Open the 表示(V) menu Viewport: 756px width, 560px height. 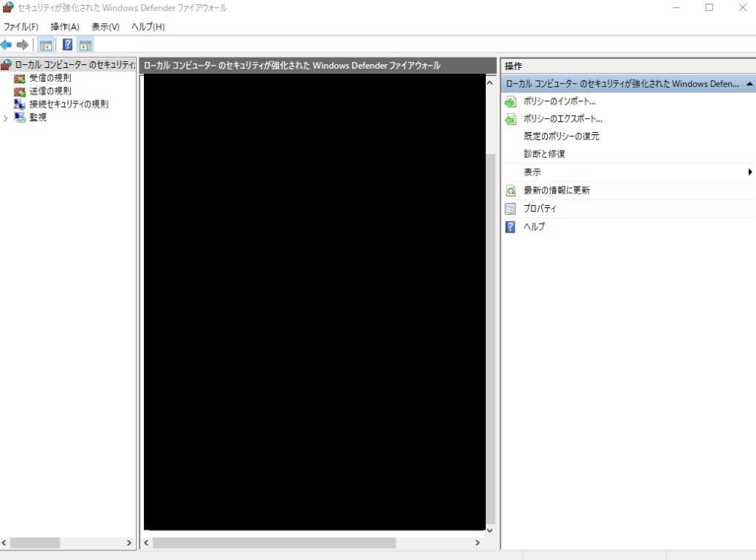[x=105, y=27]
